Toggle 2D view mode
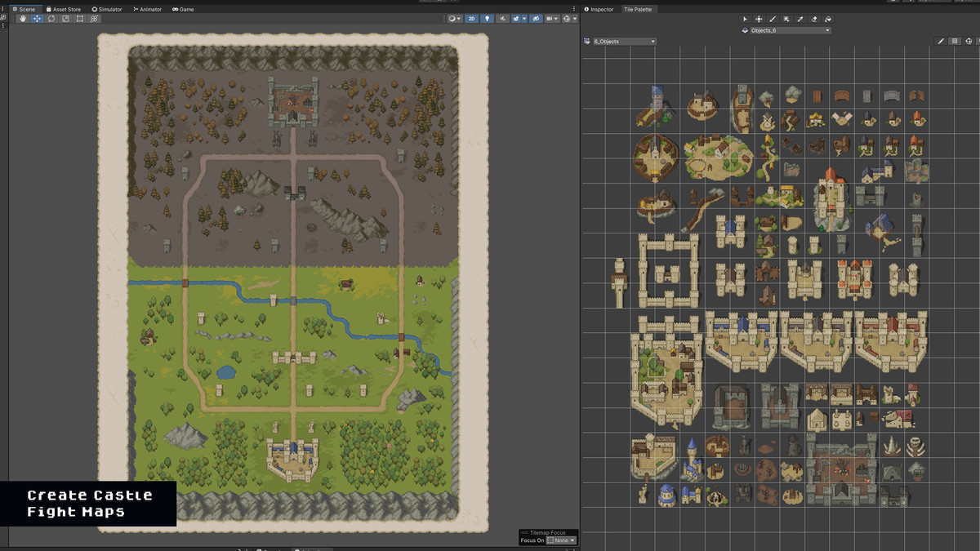Image resolution: width=980 pixels, height=551 pixels. (472, 18)
